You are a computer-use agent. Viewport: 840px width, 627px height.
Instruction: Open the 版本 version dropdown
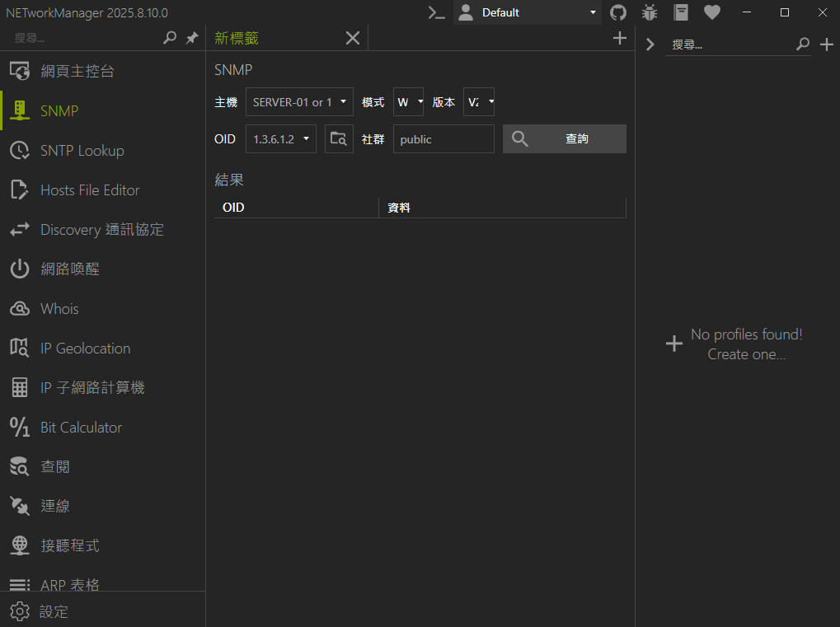pos(479,101)
